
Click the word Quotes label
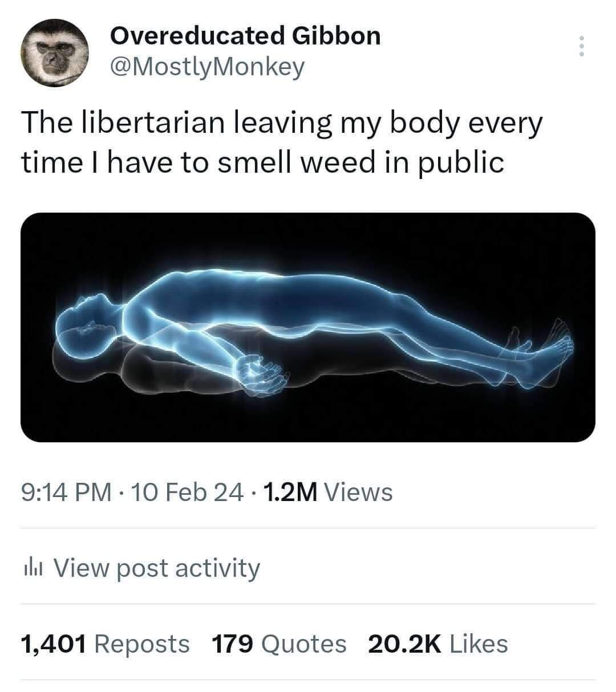(x=304, y=644)
